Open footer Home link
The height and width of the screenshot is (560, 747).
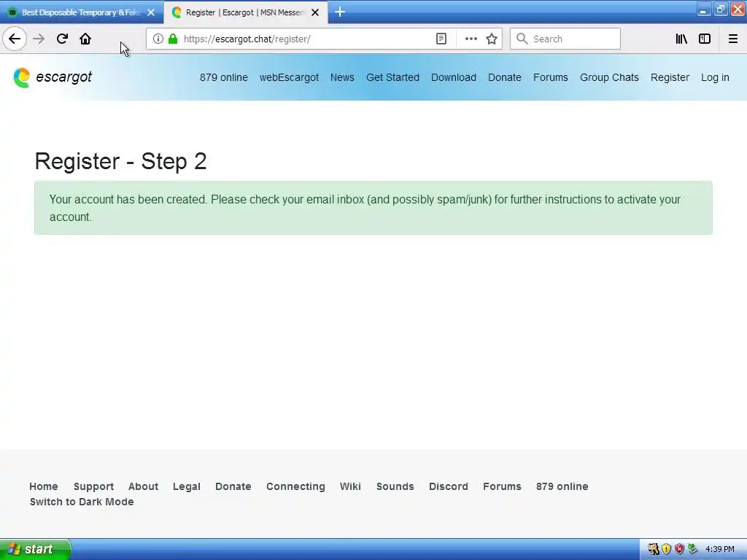point(43,486)
